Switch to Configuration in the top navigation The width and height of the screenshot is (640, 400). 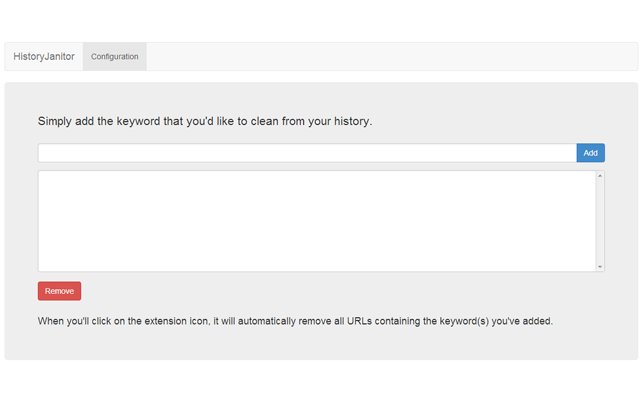(x=115, y=57)
